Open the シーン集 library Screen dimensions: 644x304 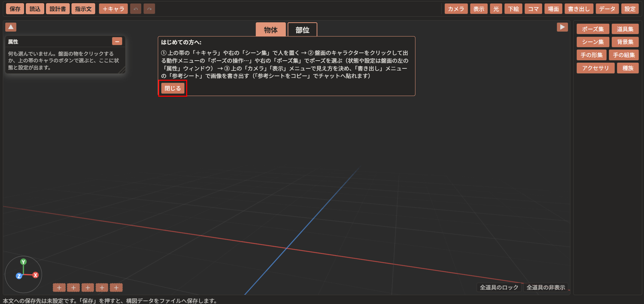(593, 42)
